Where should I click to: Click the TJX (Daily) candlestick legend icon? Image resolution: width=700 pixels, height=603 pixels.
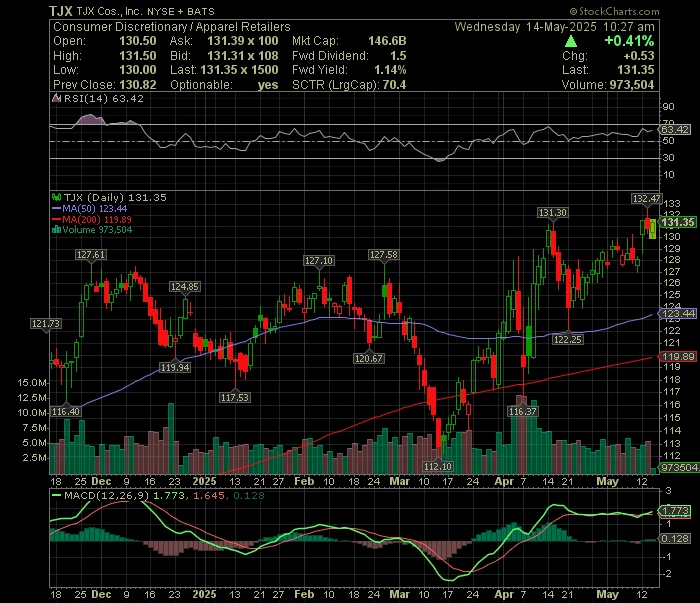point(56,197)
